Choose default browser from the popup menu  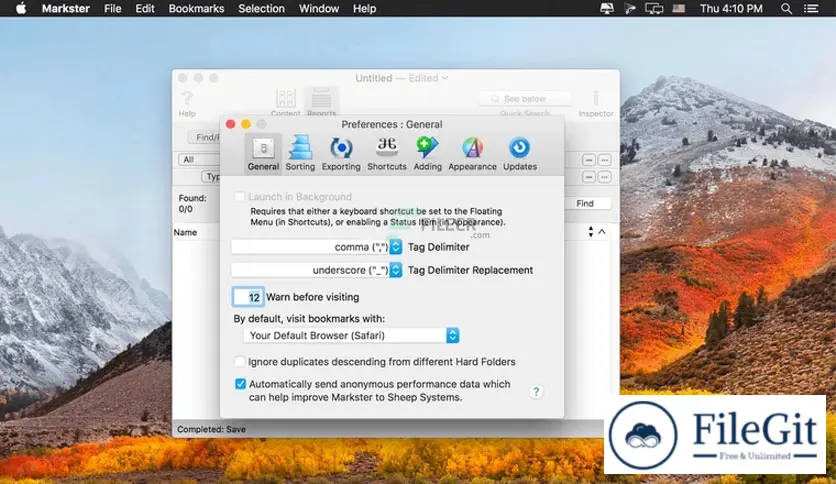351,335
